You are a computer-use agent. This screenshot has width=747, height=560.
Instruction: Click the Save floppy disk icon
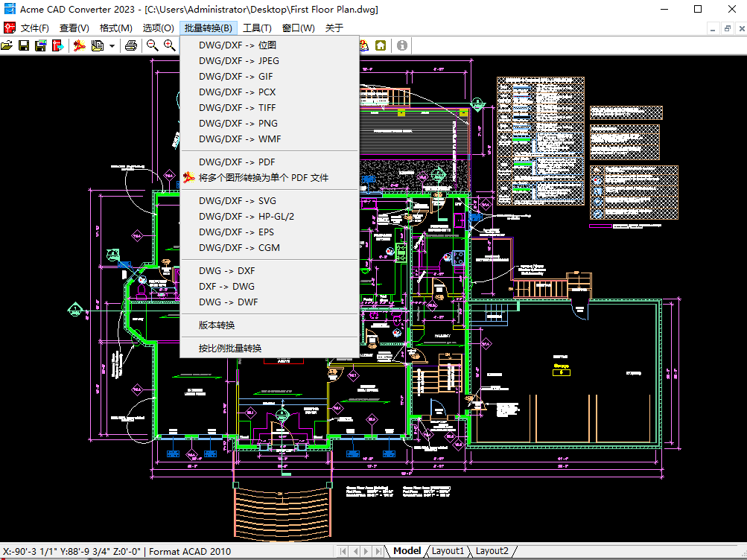(x=24, y=45)
